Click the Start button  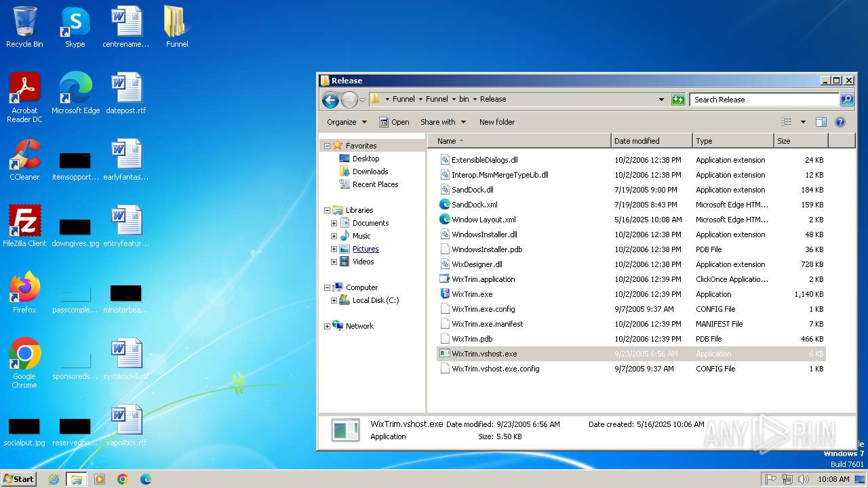[18, 479]
